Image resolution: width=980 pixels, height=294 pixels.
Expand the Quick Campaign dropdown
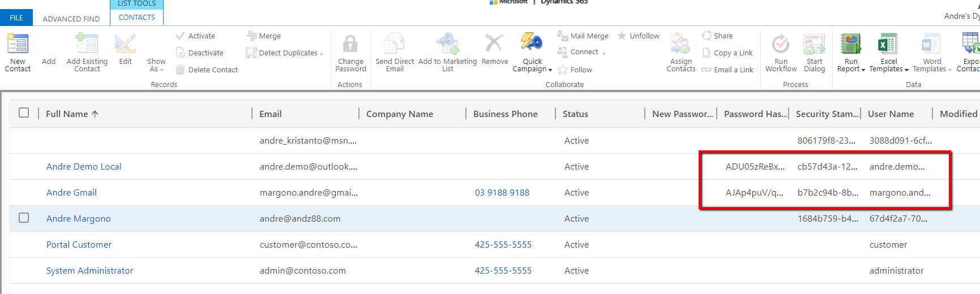click(532, 69)
